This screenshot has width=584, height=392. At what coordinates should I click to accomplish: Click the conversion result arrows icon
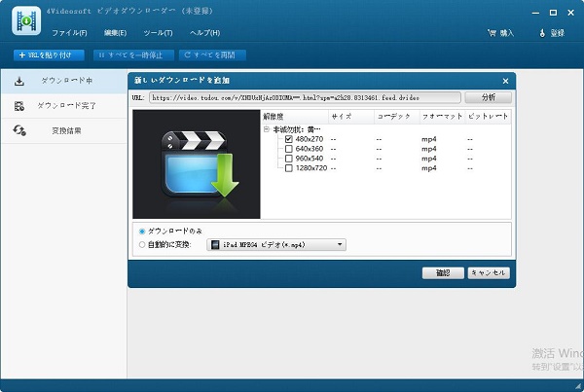19,130
